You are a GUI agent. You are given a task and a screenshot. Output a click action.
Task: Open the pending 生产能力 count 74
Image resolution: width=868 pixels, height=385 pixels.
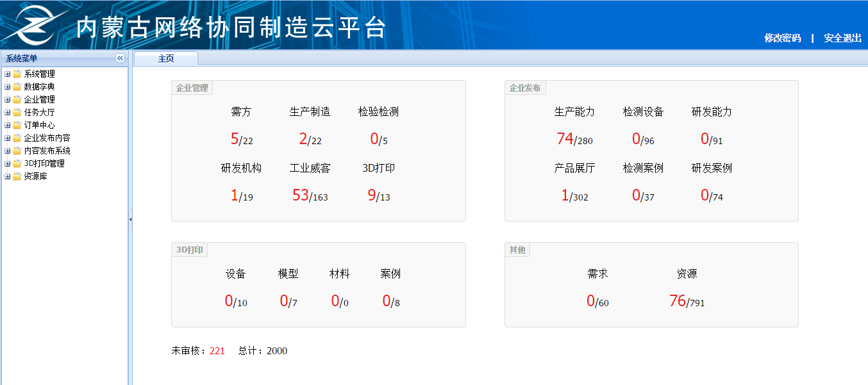[x=565, y=139]
